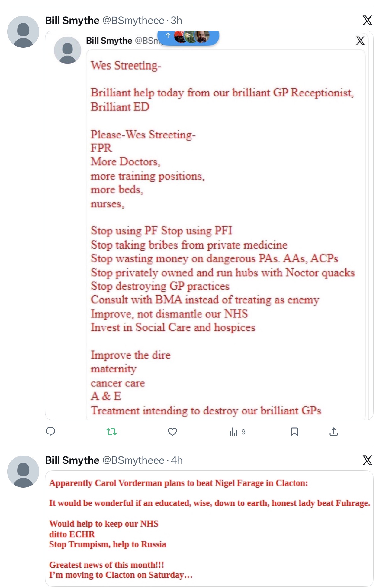Open Bill Smythe avatar on first post

[x=23, y=32]
